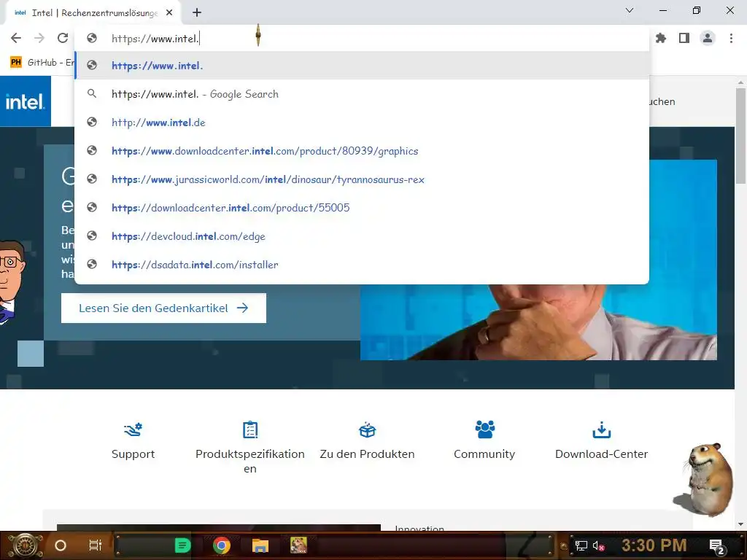
Task: Toggle the side panel icon
Action: pyautogui.click(x=684, y=38)
